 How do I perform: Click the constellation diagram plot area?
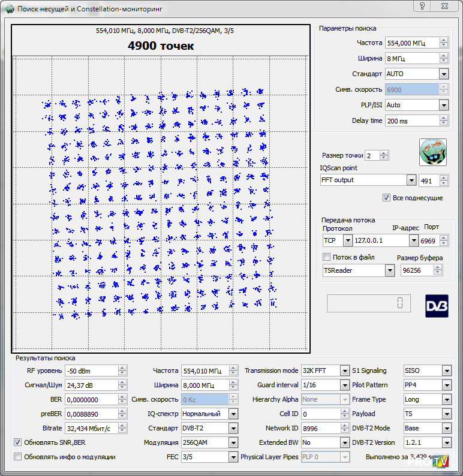pos(160,204)
